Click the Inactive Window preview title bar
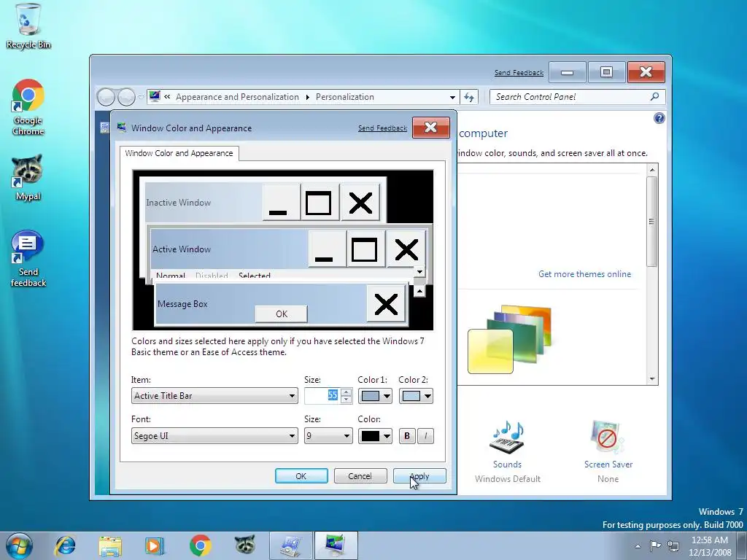747x560 pixels. point(204,203)
